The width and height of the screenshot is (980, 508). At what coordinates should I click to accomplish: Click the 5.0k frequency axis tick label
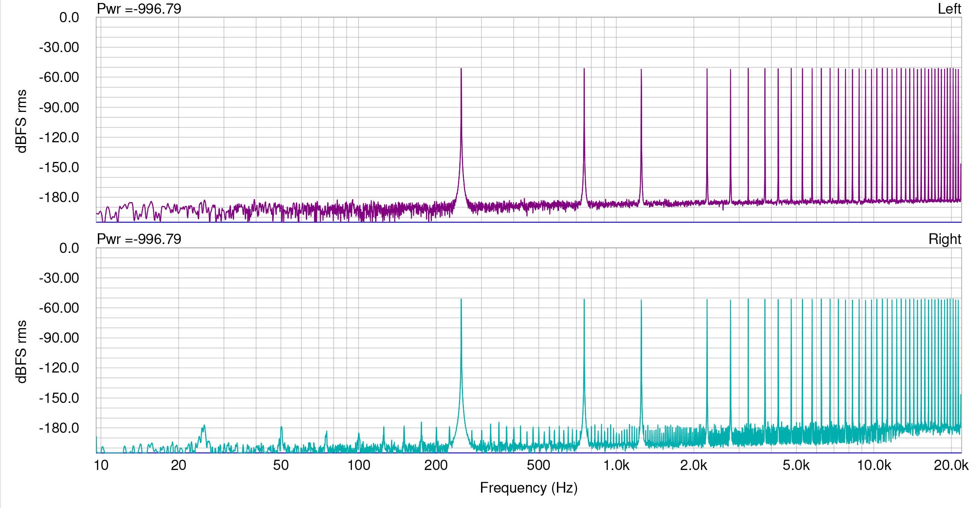[796, 465]
